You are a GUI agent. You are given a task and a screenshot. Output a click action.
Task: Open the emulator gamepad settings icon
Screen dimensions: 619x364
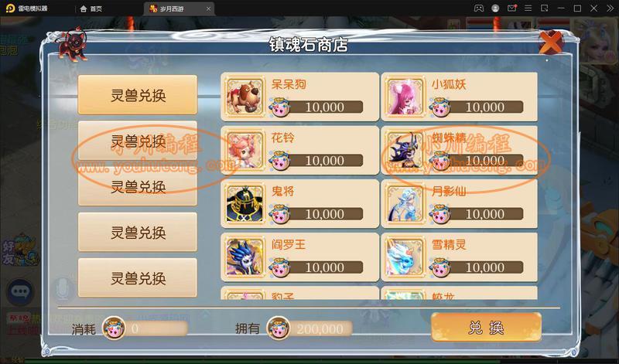click(478, 9)
